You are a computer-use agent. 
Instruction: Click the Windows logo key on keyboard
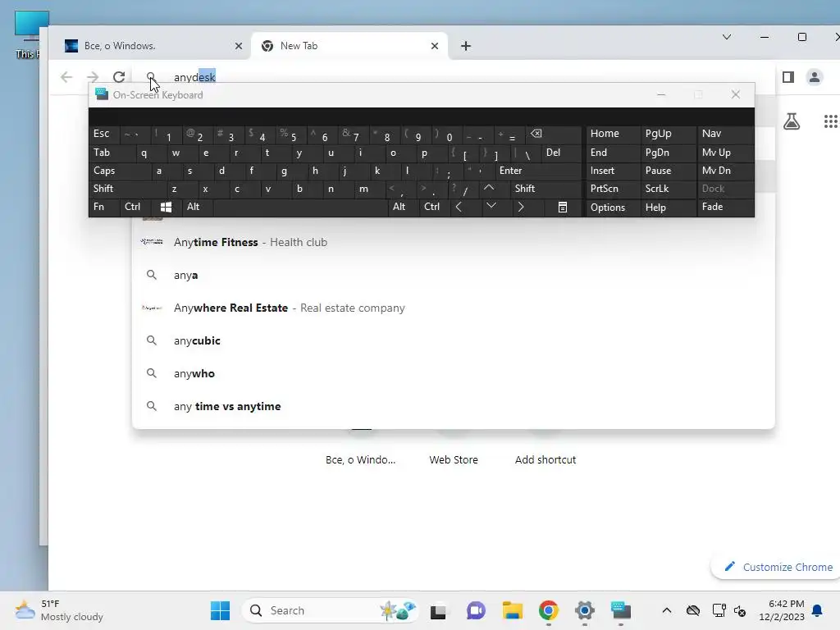click(166, 207)
